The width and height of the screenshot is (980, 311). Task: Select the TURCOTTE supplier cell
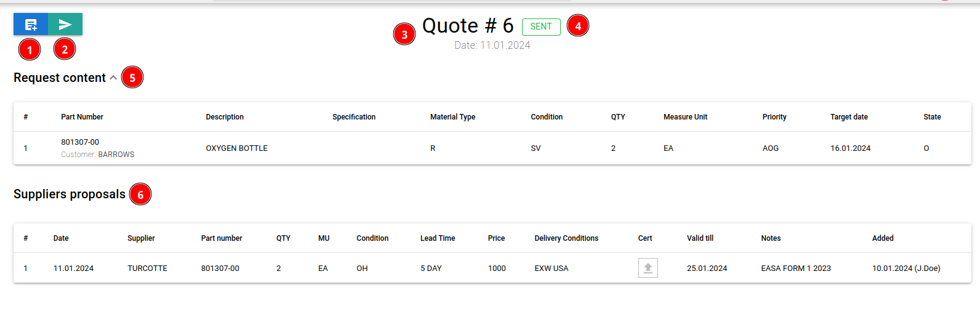click(x=147, y=269)
